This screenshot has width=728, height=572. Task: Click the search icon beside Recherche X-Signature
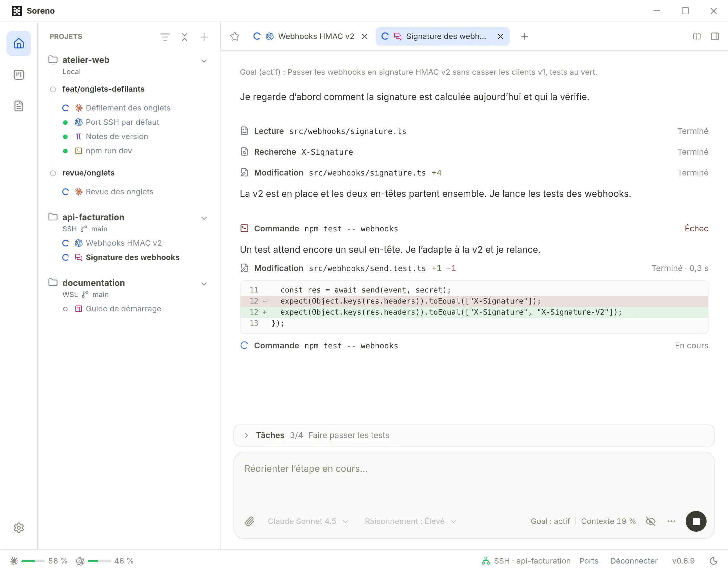pos(244,152)
